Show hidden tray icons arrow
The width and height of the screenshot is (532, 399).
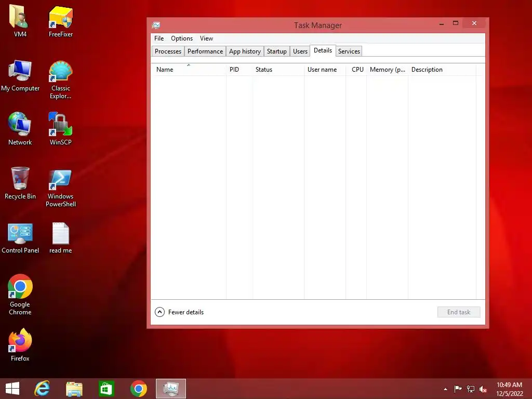tap(445, 389)
